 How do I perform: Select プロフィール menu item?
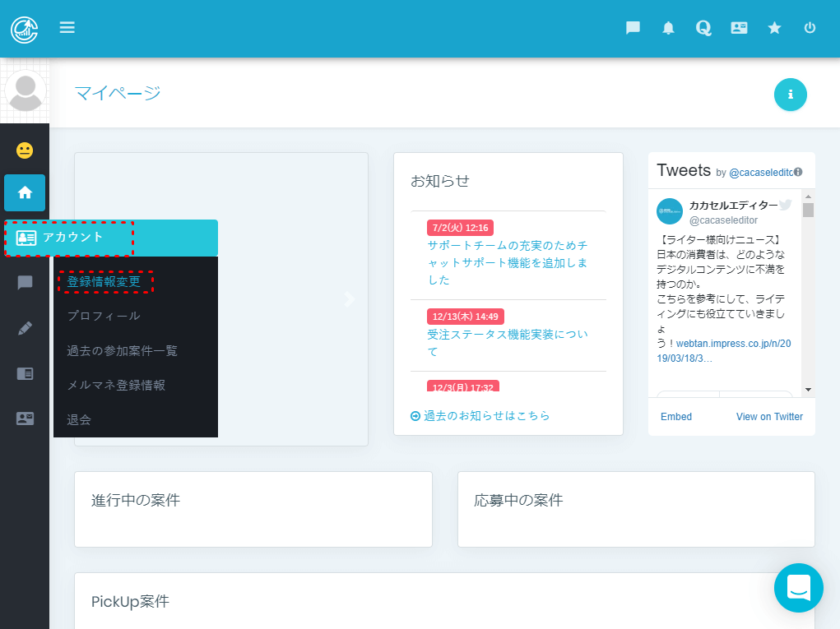[x=104, y=316]
